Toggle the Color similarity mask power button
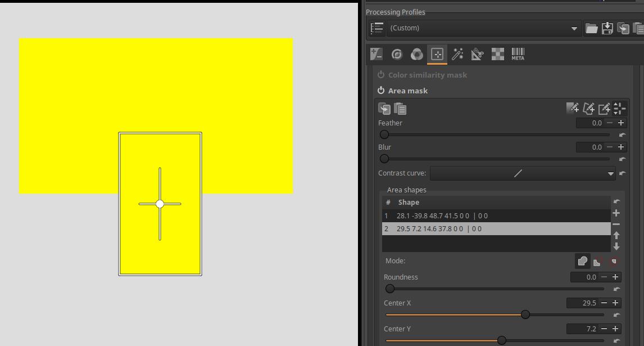 pos(381,75)
